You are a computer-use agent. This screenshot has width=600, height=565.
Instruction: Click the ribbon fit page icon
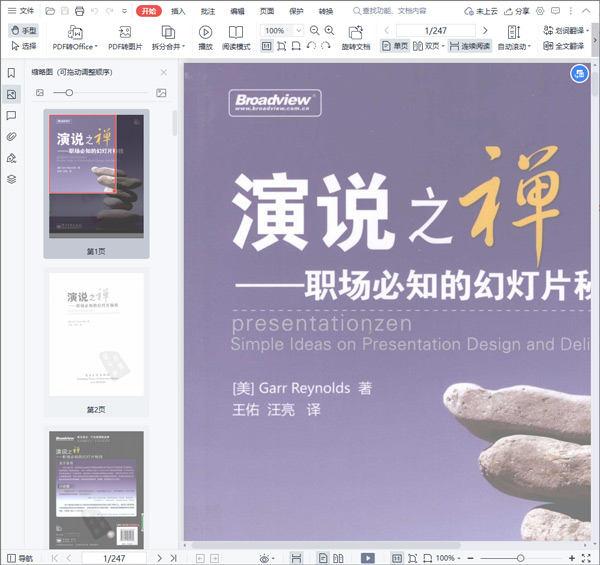click(282, 46)
